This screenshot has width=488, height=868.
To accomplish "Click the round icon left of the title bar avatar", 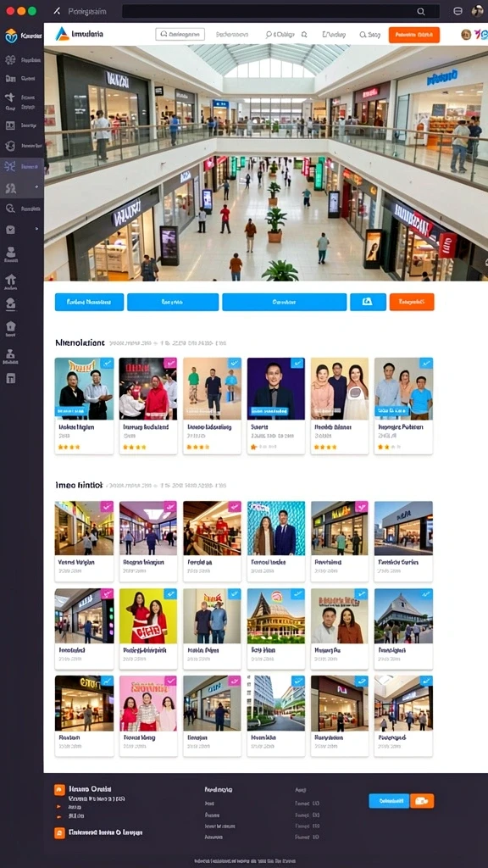I will 457,11.
